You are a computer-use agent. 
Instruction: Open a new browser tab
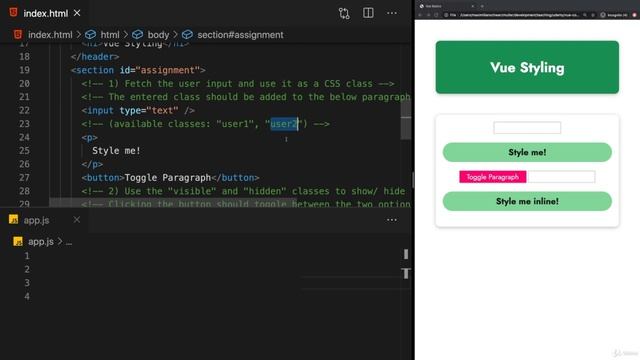coord(482,6)
